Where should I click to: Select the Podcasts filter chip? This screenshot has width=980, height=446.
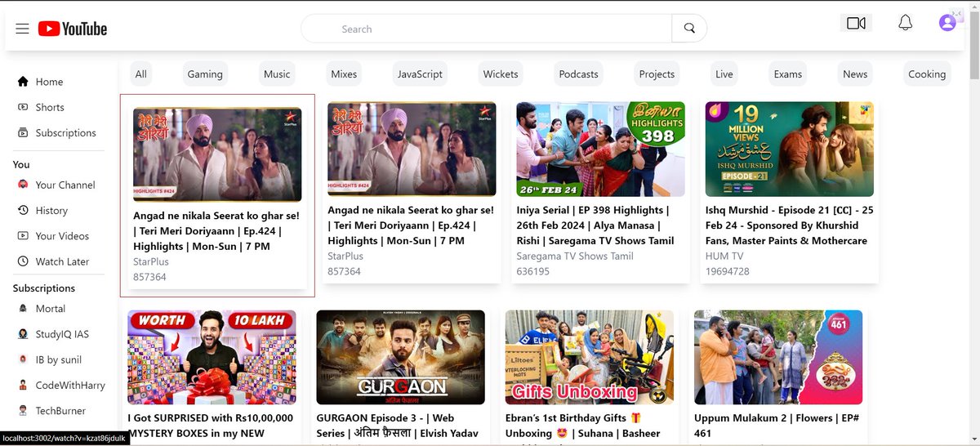coord(579,74)
